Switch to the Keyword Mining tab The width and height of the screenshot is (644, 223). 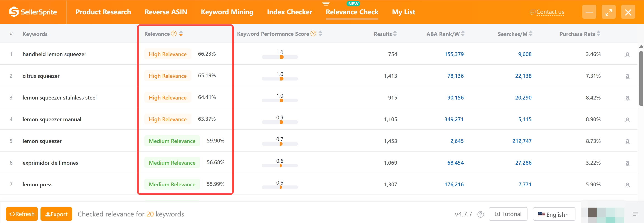(x=227, y=12)
